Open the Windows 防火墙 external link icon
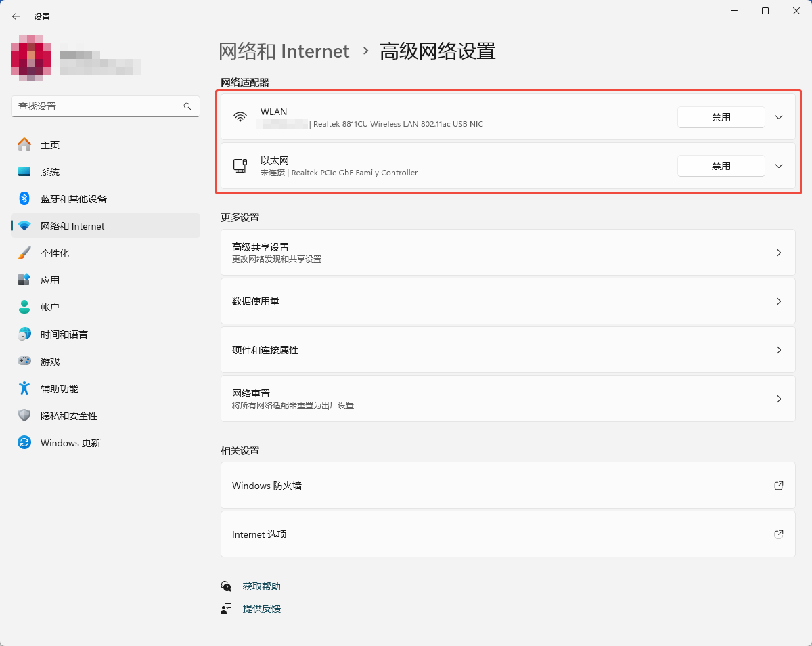This screenshot has height=646, width=812. point(779,486)
